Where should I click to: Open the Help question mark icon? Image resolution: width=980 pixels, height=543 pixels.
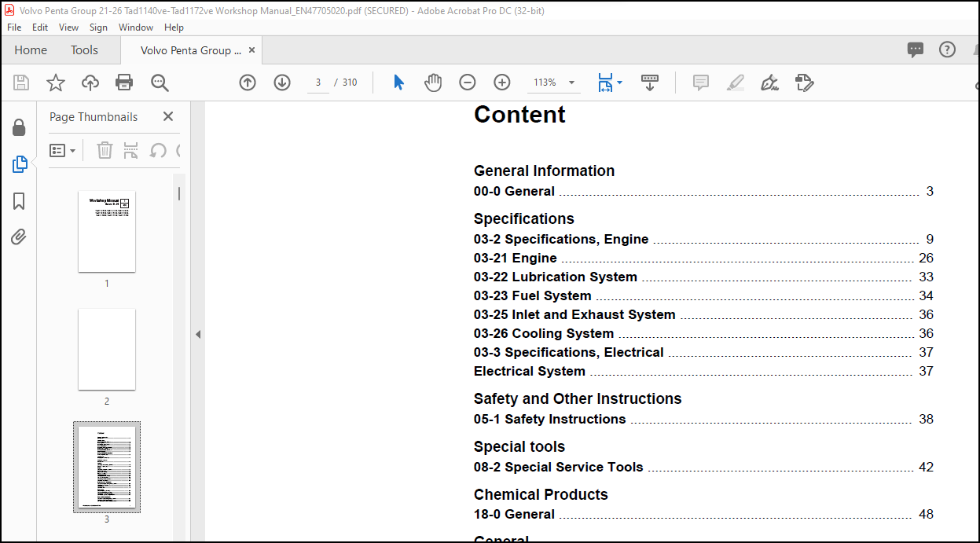tap(948, 50)
